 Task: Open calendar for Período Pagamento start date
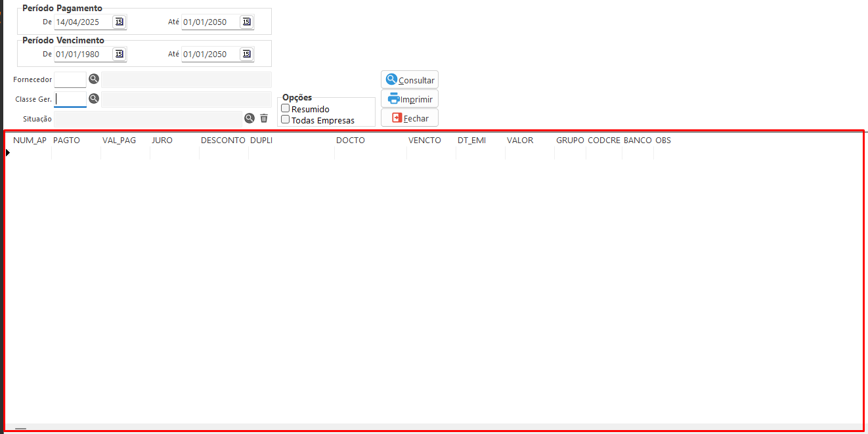click(119, 22)
